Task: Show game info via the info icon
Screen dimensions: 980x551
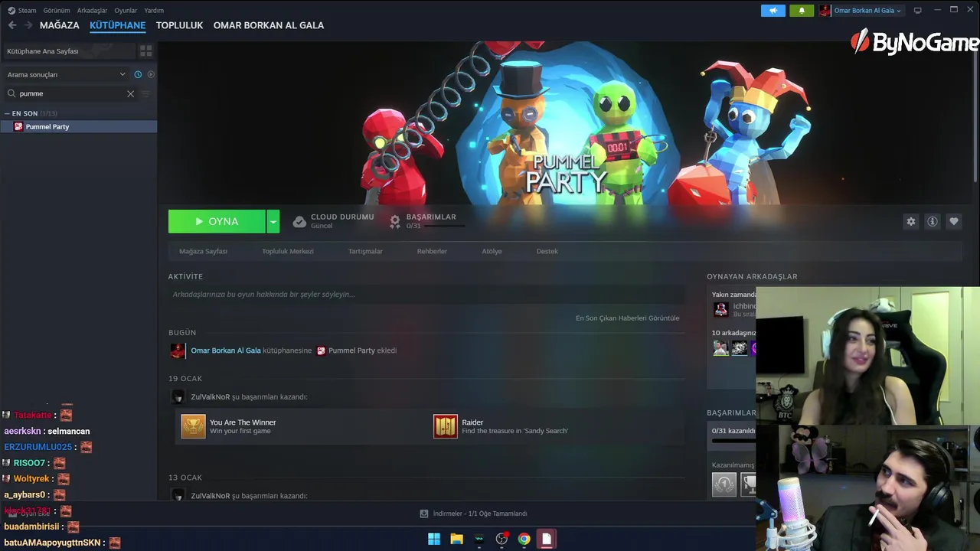Action: click(933, 221)
